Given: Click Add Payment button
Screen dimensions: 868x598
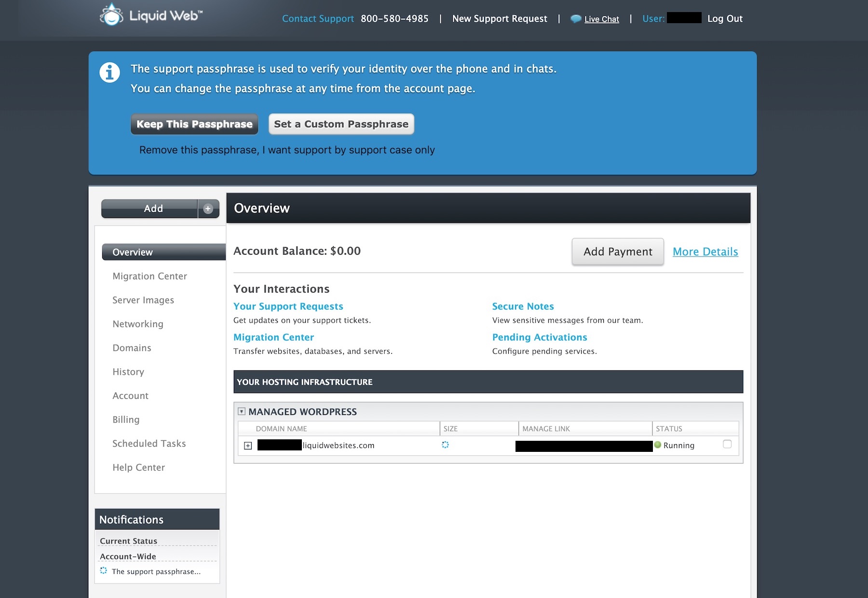Looking at the screenshot, I should (x=618, y=252).
